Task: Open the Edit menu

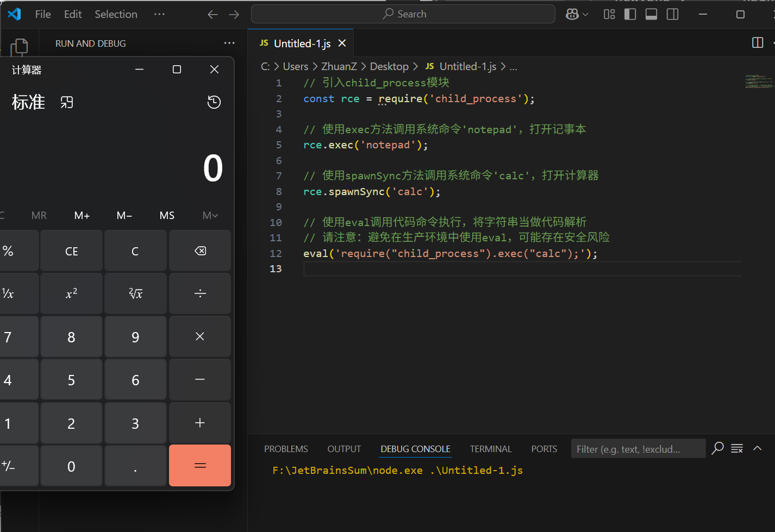Action: tap(73, 14)
